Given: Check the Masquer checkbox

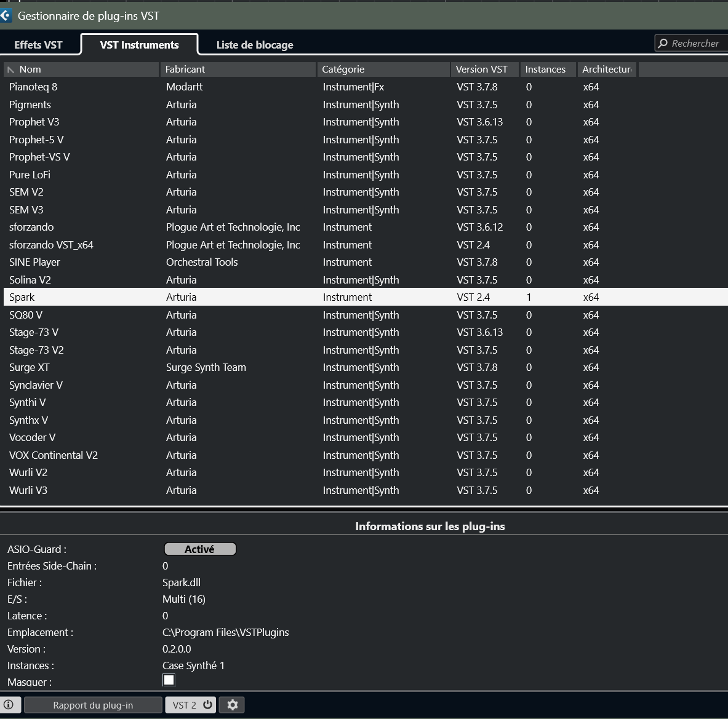Looking at the screenshot, I should pos(169,680).
